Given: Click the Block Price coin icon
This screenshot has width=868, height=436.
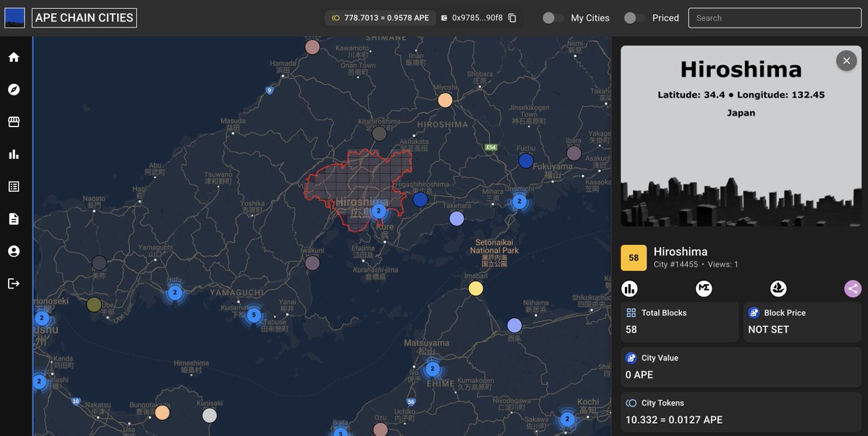Looking at the screenshot, I should [754, 313].
